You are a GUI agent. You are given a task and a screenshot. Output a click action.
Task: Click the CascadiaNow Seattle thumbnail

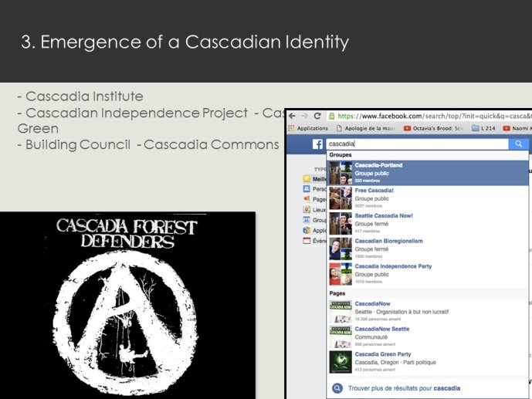pyautogui.click(x=341, y=337)
